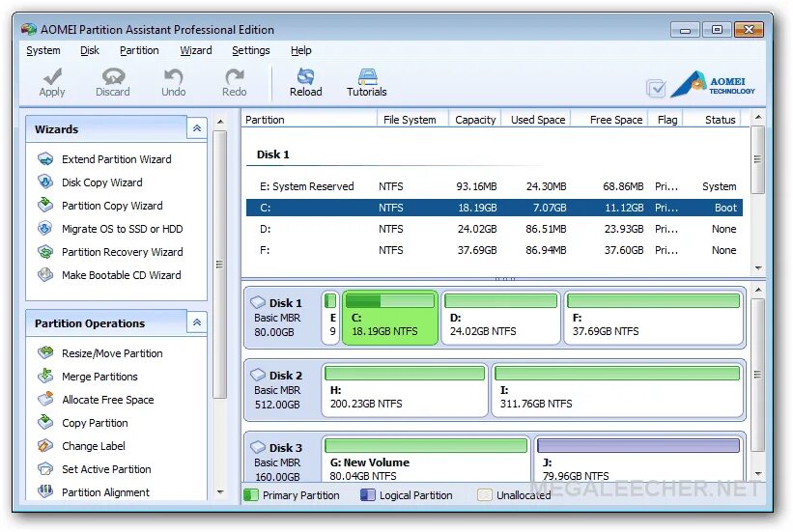Click the up arrow of the left sidebar scrollbar
This screenshot has height=532, width=793.
coord(220,122)
